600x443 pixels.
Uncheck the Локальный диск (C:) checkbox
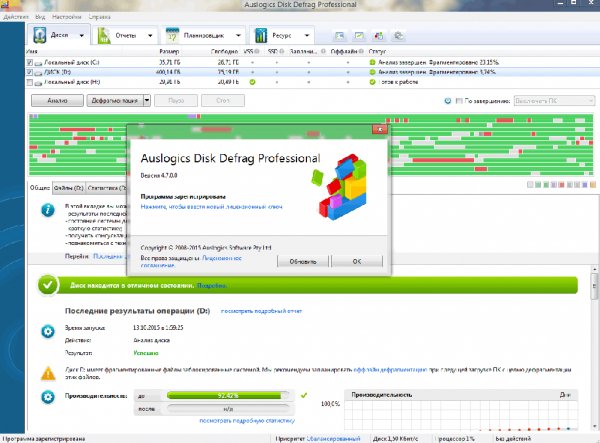[30, 62]
